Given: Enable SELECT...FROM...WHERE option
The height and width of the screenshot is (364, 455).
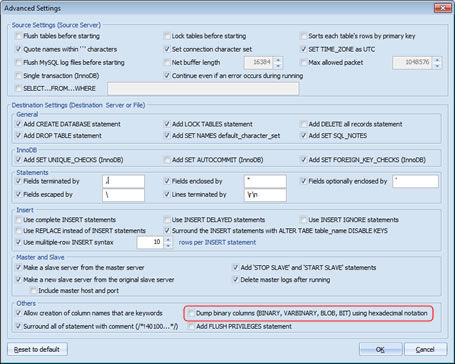Looking at the screenshot, I should (19, 89).
